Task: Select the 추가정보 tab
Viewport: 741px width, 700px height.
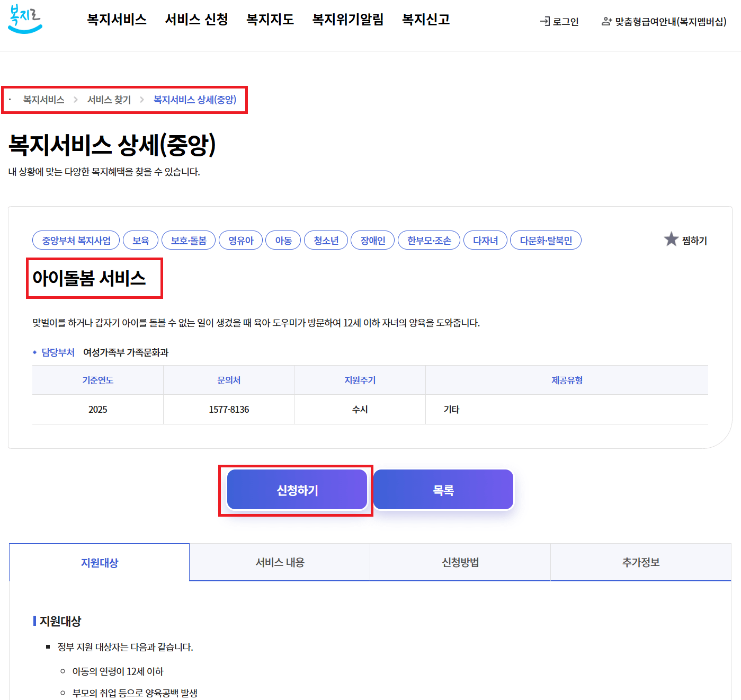Action: point(641,563)
